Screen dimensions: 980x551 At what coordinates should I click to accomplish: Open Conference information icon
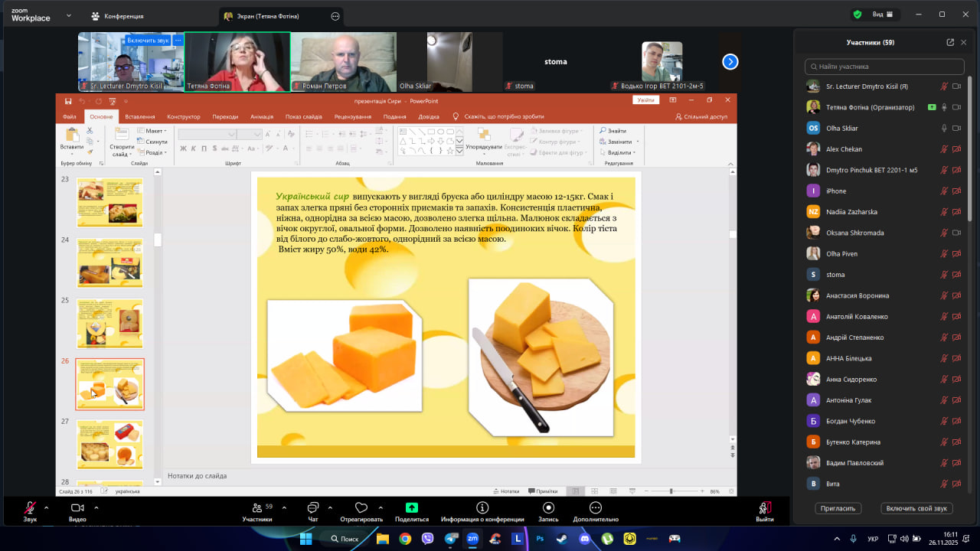pos(482,508)
